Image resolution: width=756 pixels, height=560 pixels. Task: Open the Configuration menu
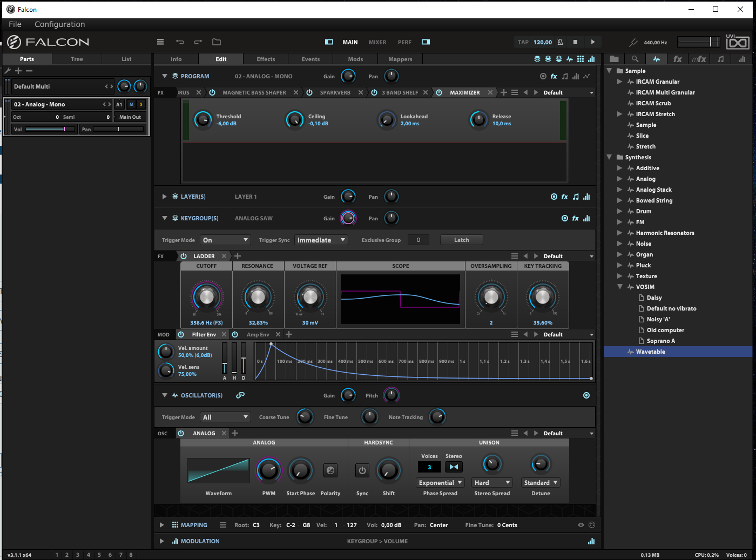[x=60, y=24]
